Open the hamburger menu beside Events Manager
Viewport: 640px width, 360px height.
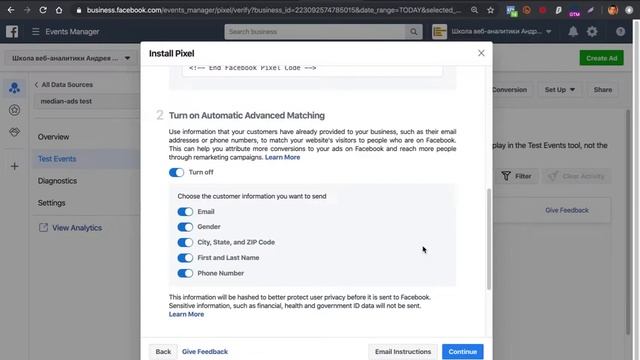pos(36,31)
